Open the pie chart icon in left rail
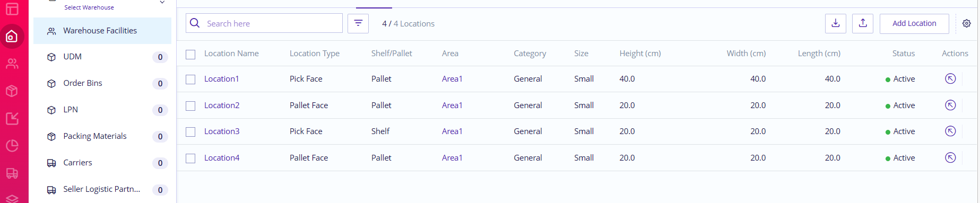Screen dimensions: 980x203 click(x=12, y=146)
